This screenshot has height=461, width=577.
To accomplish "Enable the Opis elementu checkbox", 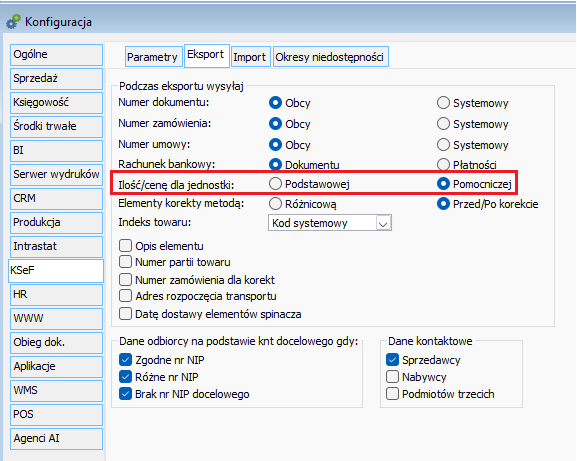I will (125, 245).
